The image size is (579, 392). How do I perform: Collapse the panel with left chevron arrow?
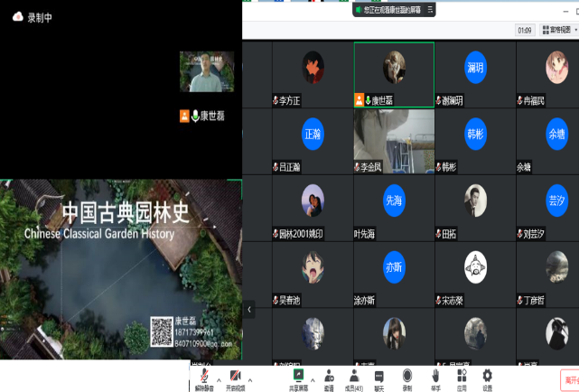[x=249, y=309]
